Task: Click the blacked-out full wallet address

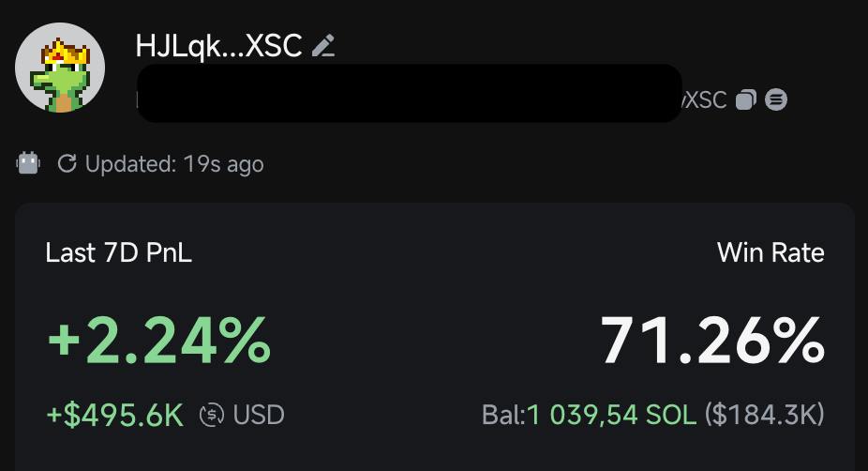Action: tap(410, 93)
